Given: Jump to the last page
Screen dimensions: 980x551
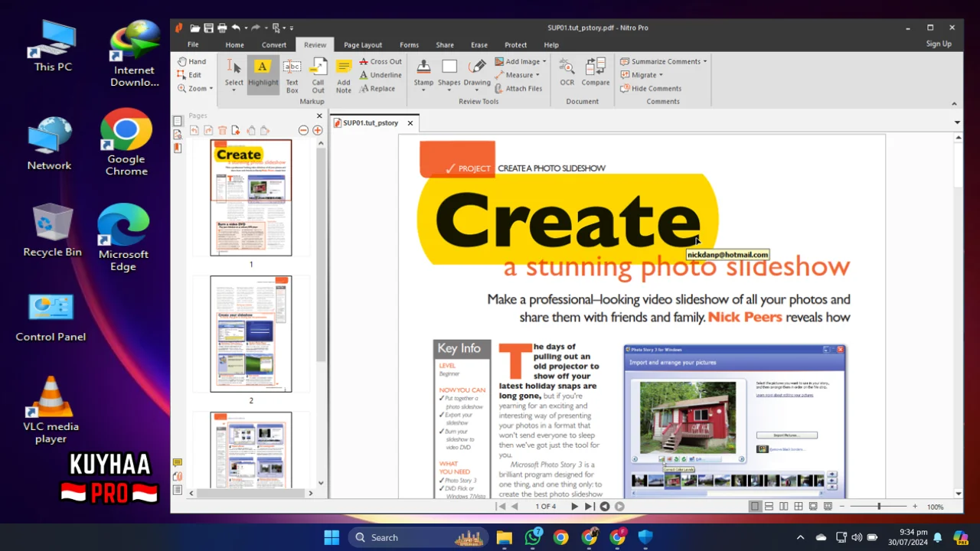Looking at the screenshot, I should click(589, 507).
